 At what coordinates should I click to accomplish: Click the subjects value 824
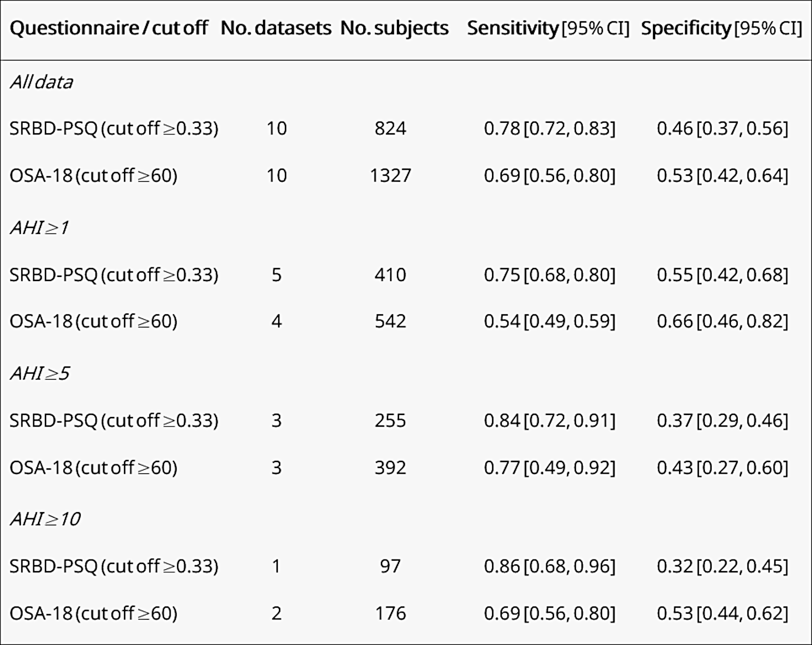tap(390, 128)
